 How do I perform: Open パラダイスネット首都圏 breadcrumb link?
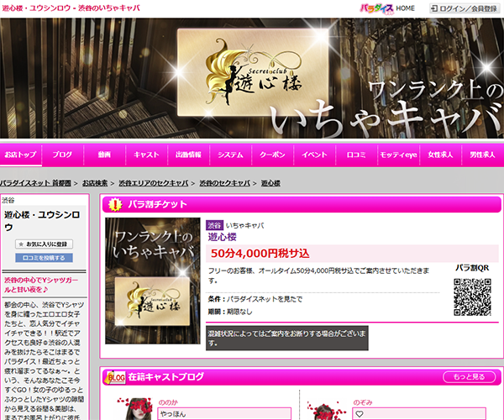tap(35, 183)
